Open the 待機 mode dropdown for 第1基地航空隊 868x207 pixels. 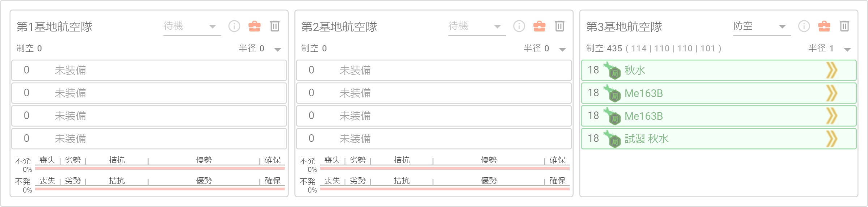[x=192, y=26]
